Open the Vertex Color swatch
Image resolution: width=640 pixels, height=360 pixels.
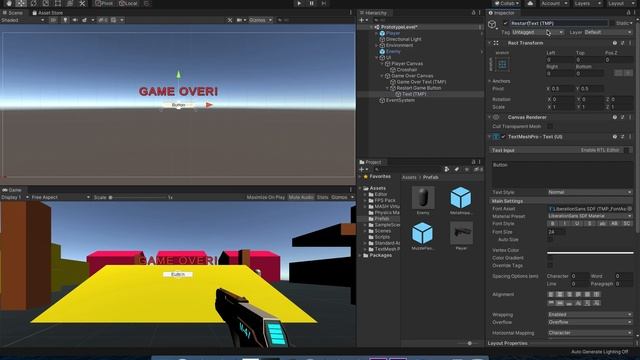tap(590, 250)
